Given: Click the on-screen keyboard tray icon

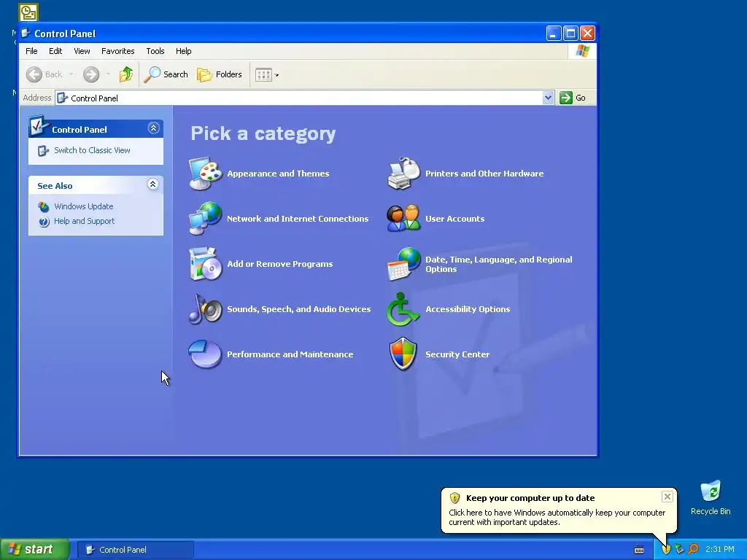Looking at the screenshot, I should 639,550.
